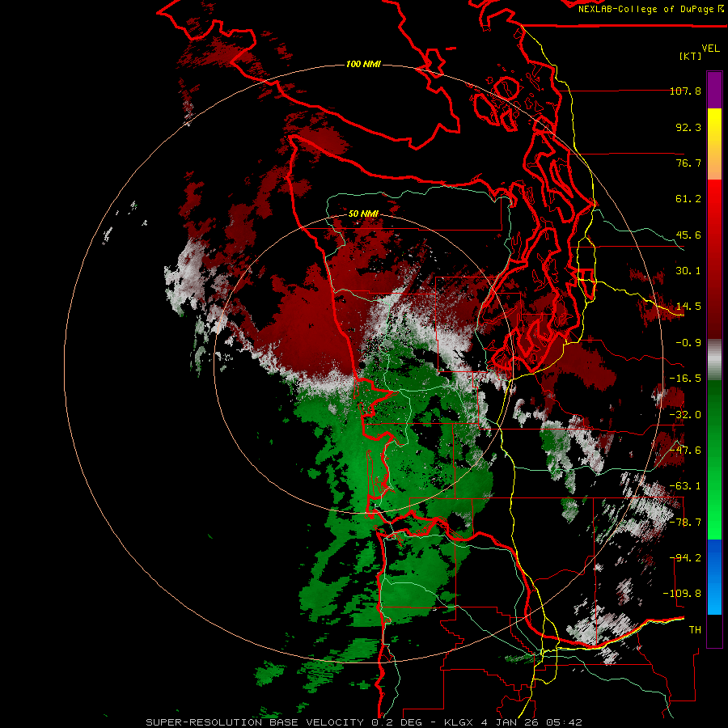Image resolution: width=728 pixels, height=728 pixels.
Task: Click the -32.0 legend value
Action: click(x=685, y=415)
